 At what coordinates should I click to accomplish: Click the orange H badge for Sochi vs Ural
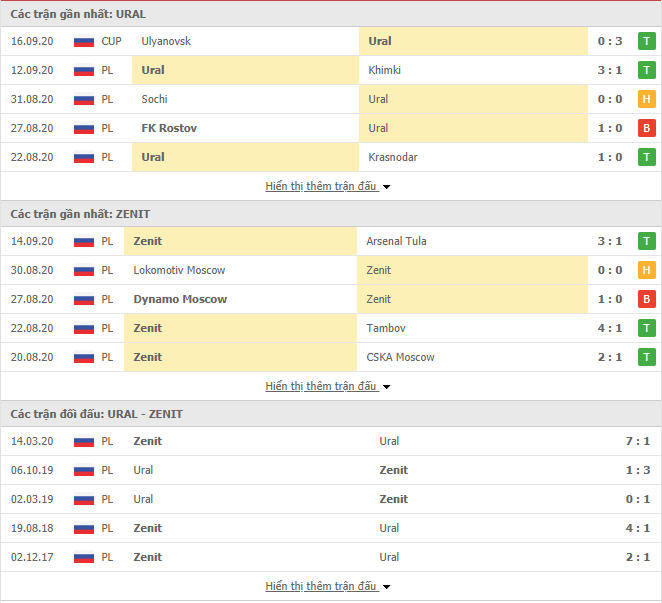point(646,99)
